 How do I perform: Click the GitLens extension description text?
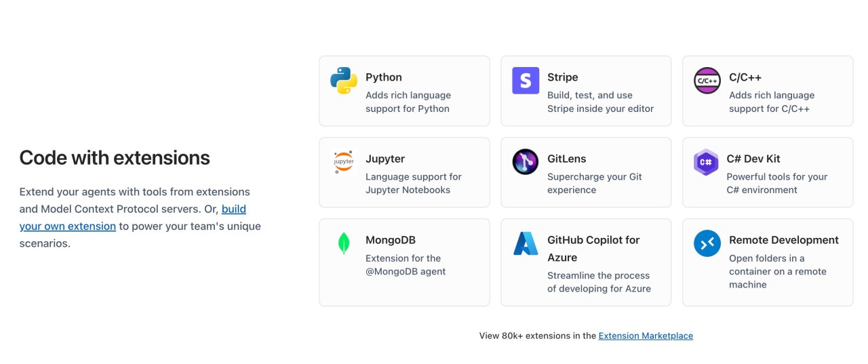coord(595,183)
